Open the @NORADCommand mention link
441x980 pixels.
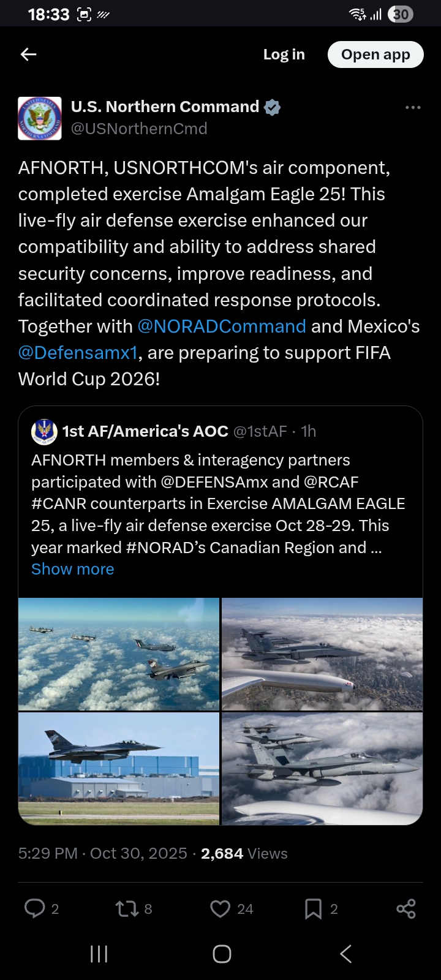pos(222,326)
